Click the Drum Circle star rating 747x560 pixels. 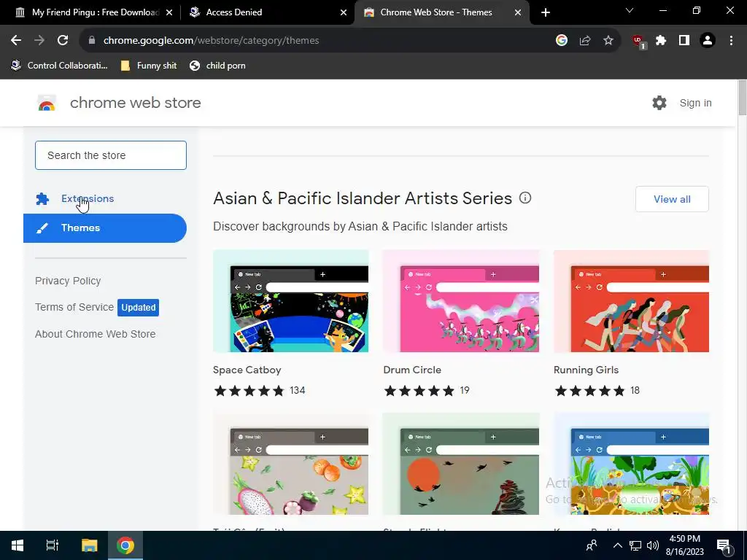click(x=419, y=391)
